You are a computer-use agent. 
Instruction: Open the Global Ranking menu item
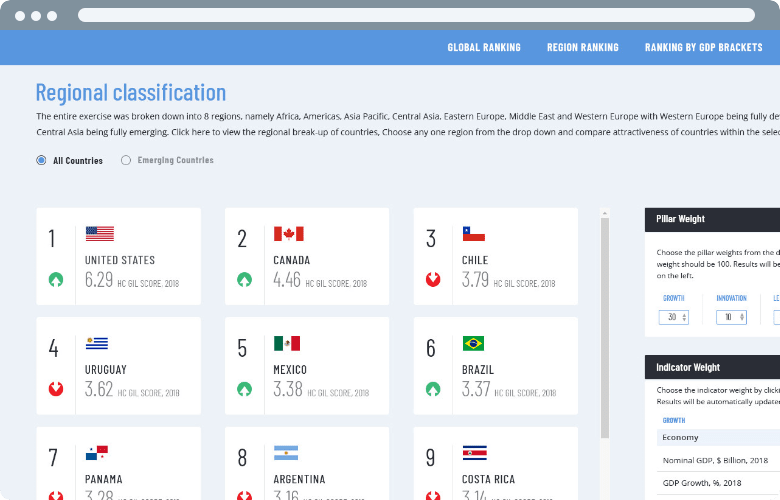click(x=484, y=47)
